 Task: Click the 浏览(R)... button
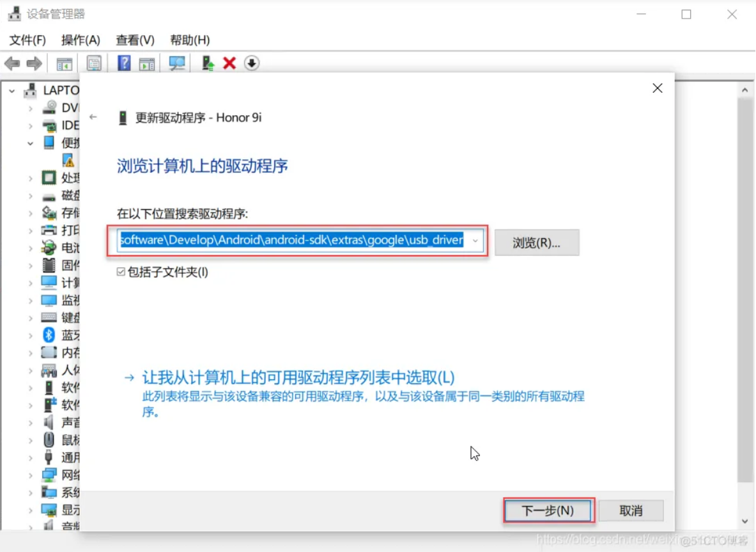coord(536,243)
